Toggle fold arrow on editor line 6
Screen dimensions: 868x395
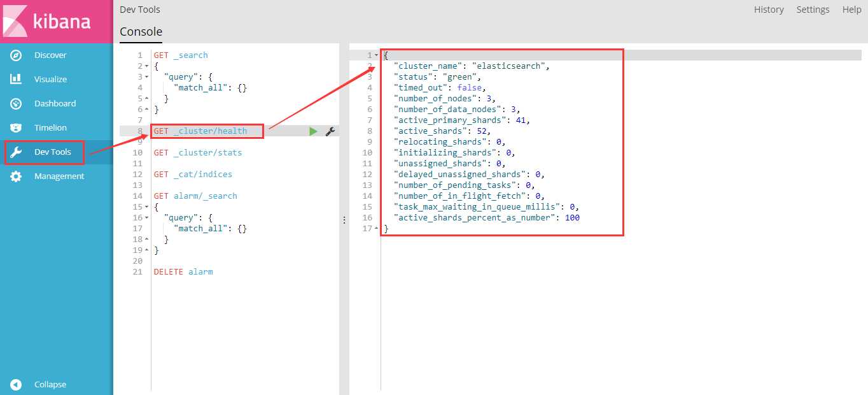pyautogui.click(x=147, y=110)
